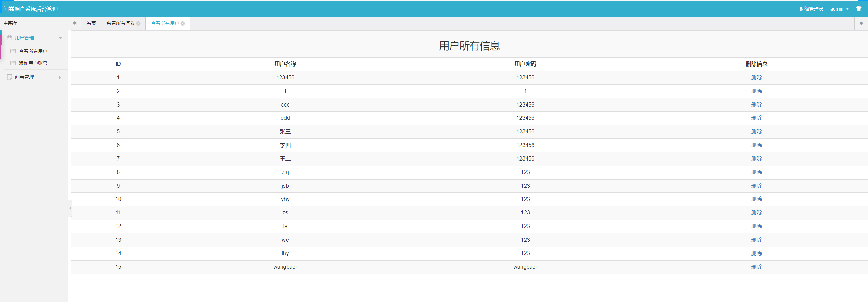
Task: Delete user zs
Action: (756, 212)
